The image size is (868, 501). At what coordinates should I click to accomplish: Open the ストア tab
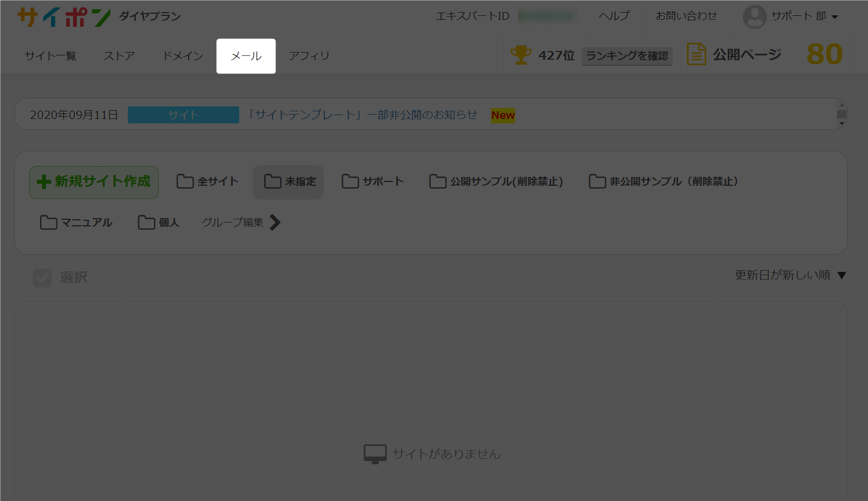[x=119, y=56]
